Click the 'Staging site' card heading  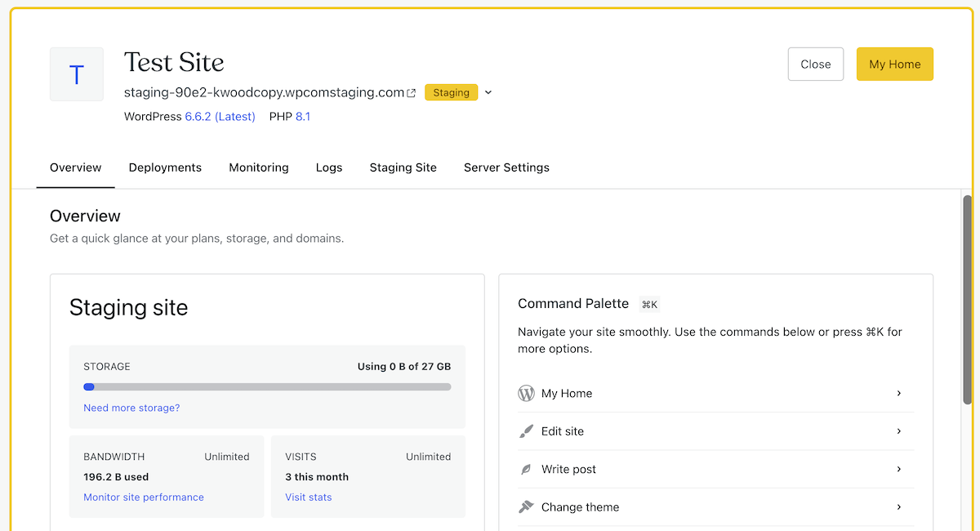click(128, 307)
